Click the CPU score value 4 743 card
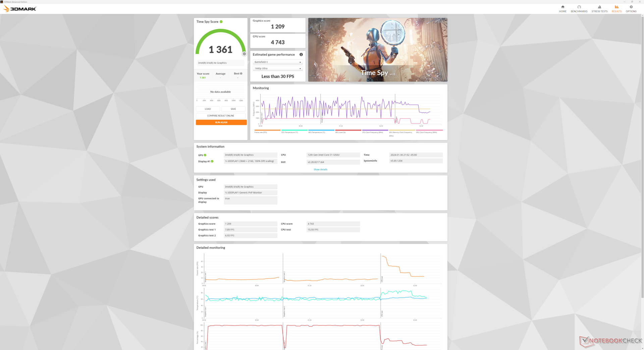The image size is (644, 350). click(278, 41)
